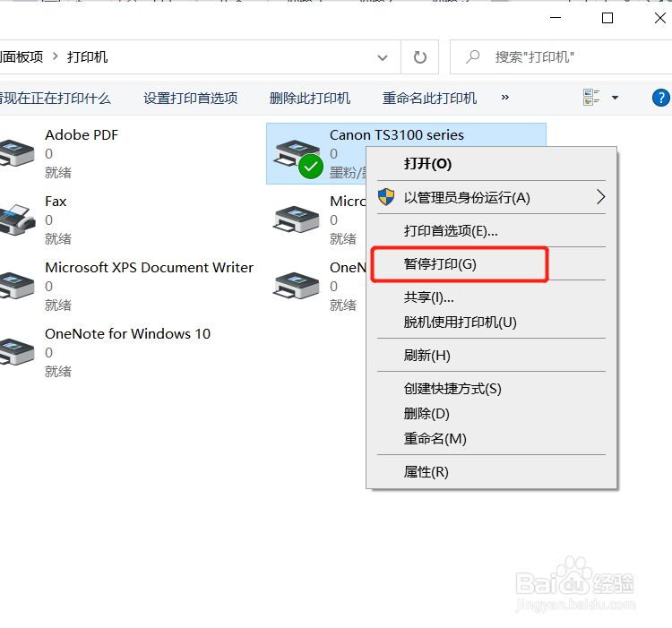The image size is (672, 628).
Task: Select the Adobe PDF printer name
Action: point(82,135)
